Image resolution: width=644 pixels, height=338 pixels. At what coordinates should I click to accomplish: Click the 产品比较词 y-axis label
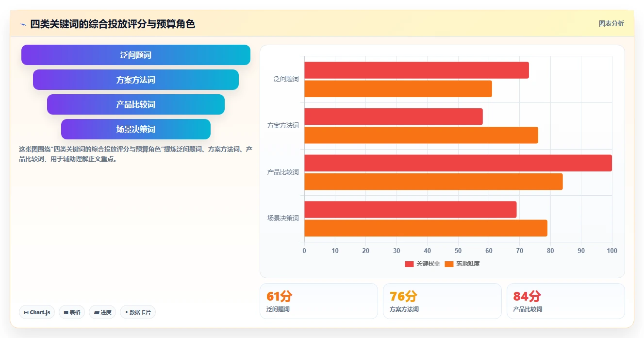point(283,172)
